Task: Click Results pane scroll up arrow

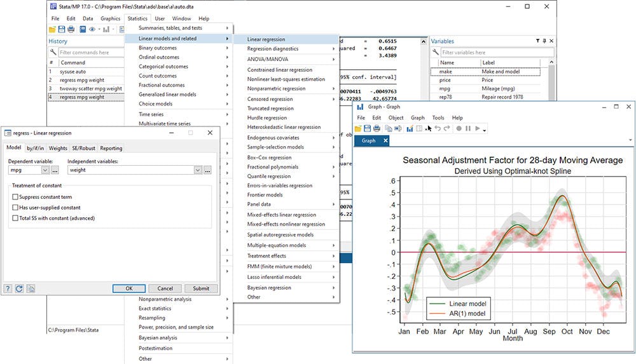Action: 424,41
